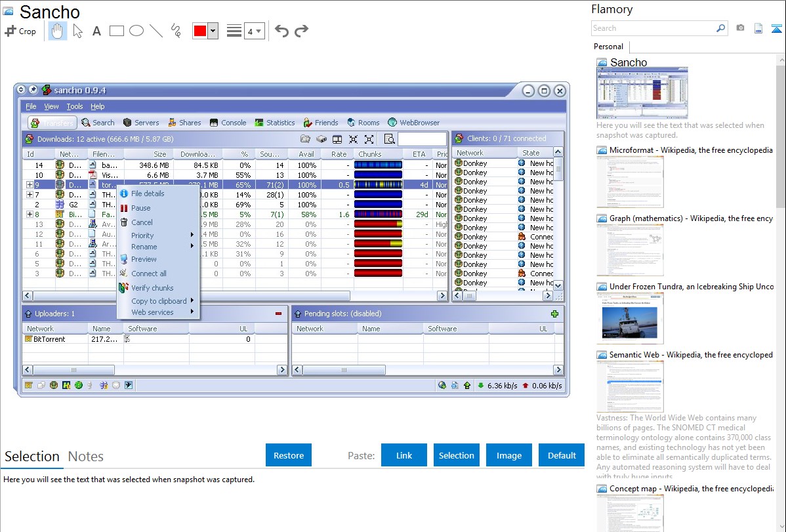Select the Crop tool

tap(20, 31)
